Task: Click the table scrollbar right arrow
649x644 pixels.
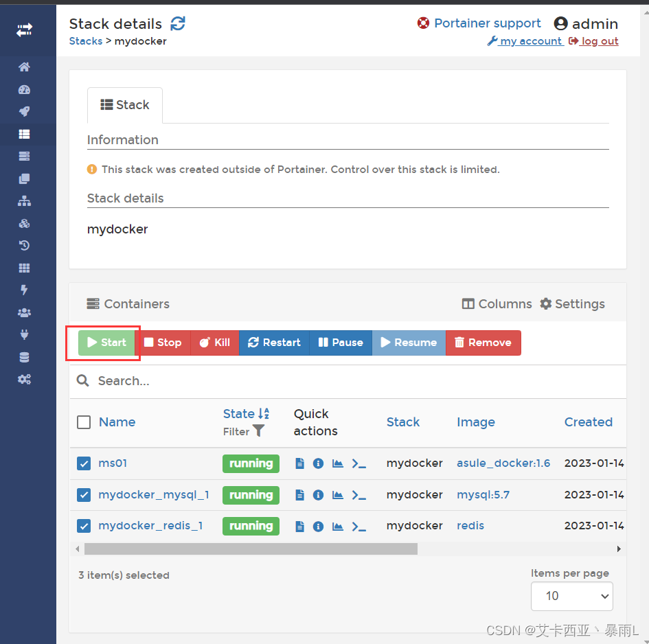Action: point(619,549)
